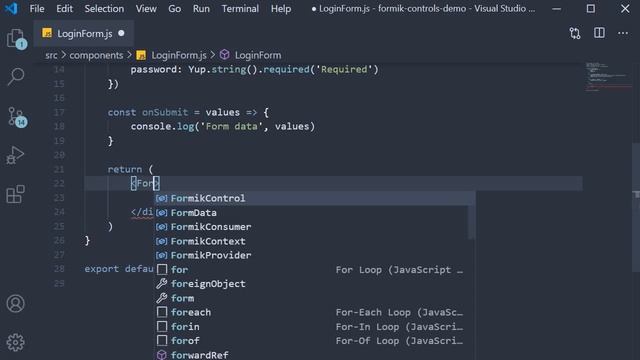640x360 pixels.
Task: Open the Manage gear icon
Action: coord(16,342)
